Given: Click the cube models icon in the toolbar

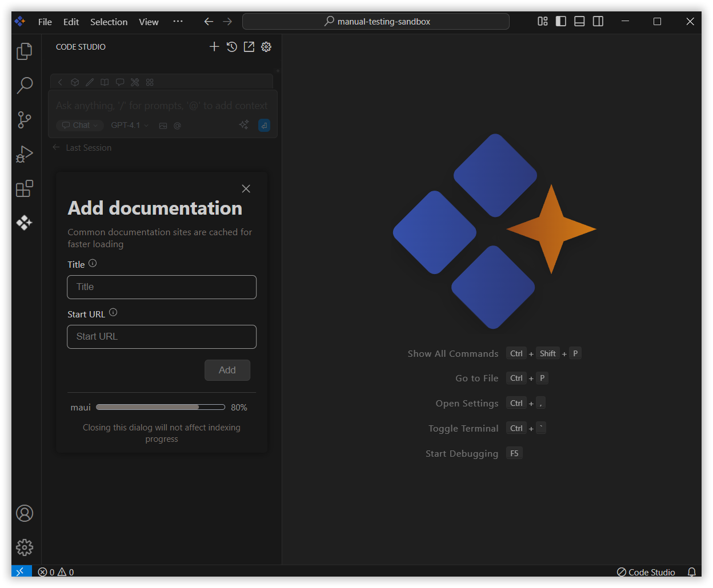Looking at the screenshot, I should pyautogui.click(x=75, y=82).
